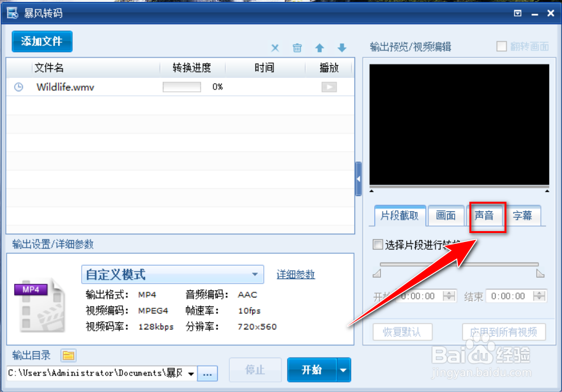Click the 转换进度 column header
Image resolution: width=562 pixels, height=392 pixels.
pos(192,68)
